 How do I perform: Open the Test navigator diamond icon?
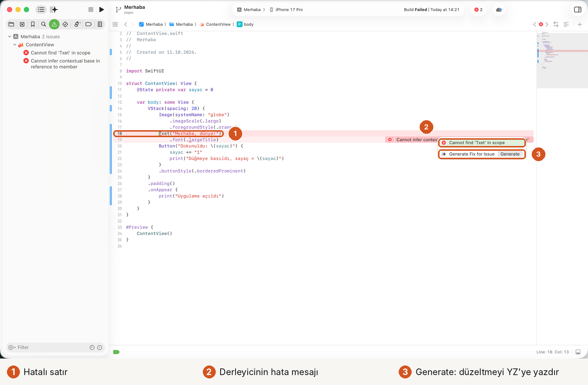(x=65, y=24)
